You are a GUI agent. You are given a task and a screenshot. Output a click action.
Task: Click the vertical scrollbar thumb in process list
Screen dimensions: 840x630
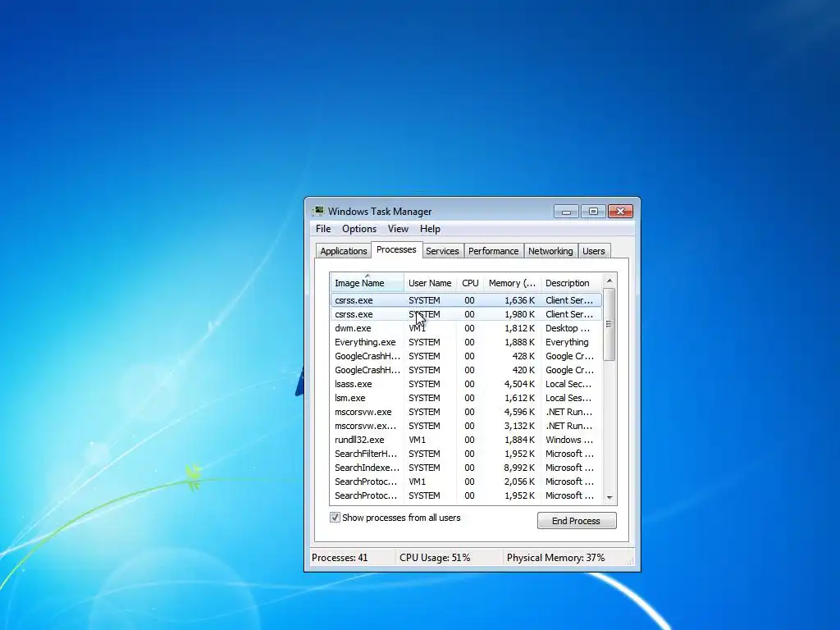pyautogui.click(x=609, y=324)
